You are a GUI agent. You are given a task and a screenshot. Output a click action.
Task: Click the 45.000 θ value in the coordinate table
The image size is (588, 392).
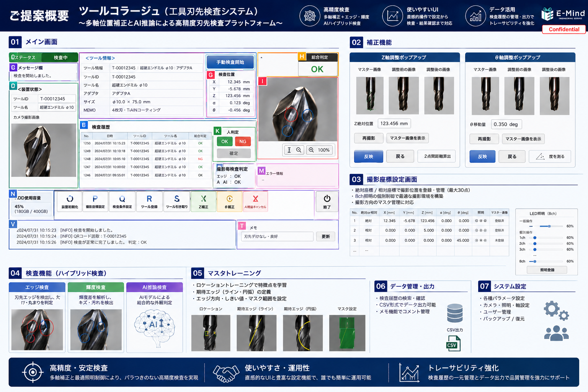(463, 240)
